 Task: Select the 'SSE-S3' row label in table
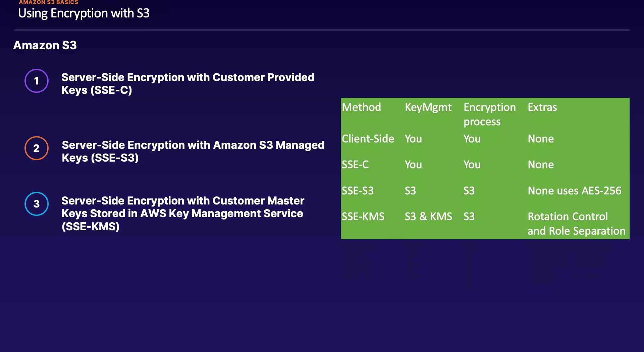coord(358,191)
